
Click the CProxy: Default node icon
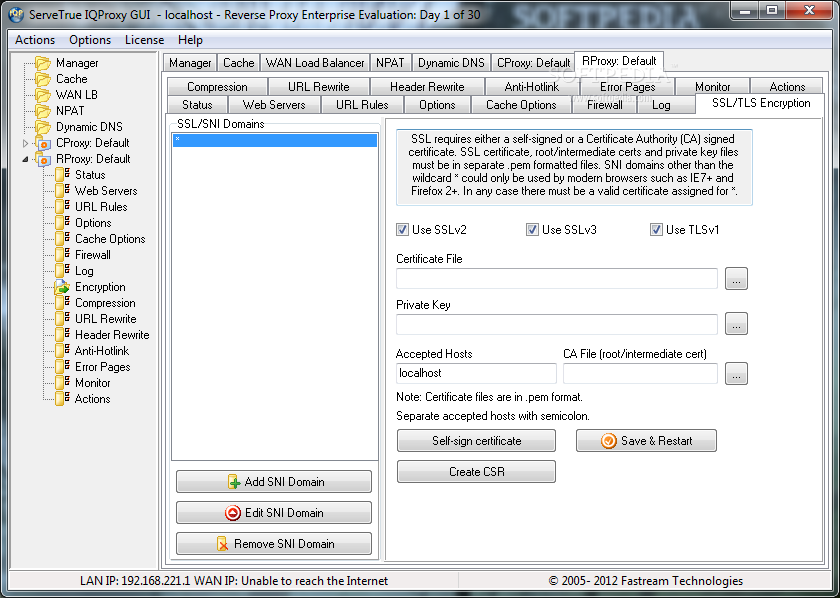tap(43, 143)
